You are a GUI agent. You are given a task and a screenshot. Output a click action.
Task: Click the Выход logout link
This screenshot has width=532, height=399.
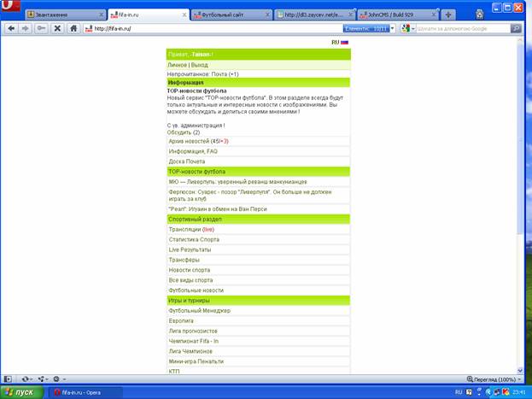point(200,65)
